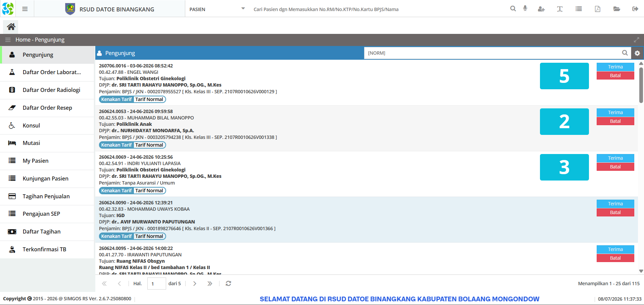644x305 pixels.
Task: Click the list view icon in top toolbar
Action: pos(579,9)
